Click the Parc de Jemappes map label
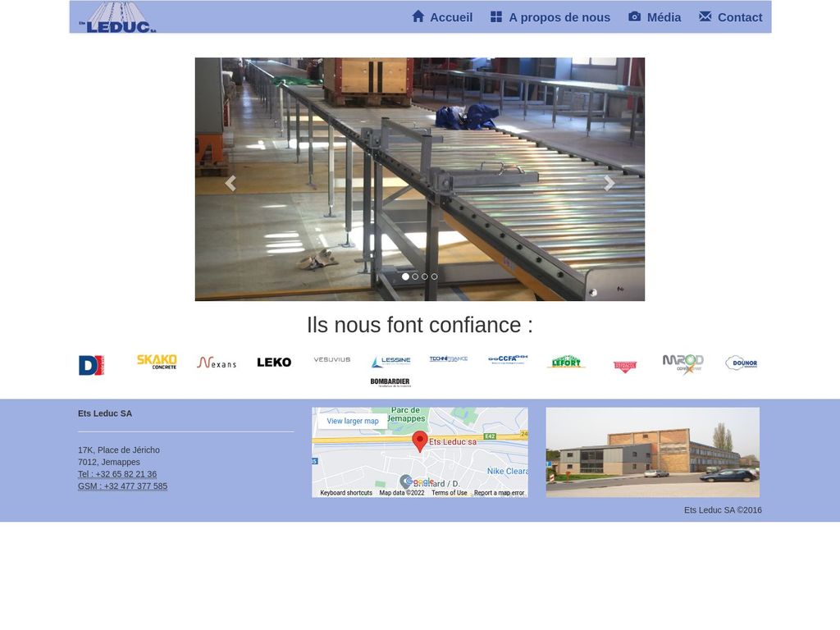 [406, 414]
